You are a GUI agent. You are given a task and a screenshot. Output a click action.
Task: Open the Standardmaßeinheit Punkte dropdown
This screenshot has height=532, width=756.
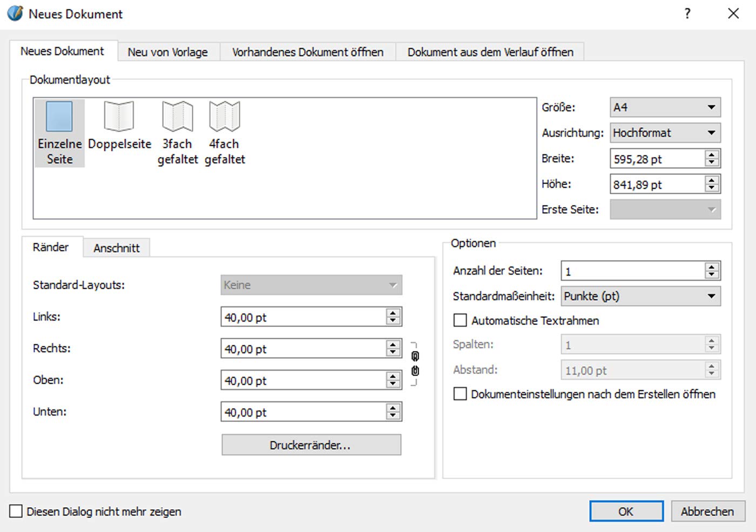(640, 296)
